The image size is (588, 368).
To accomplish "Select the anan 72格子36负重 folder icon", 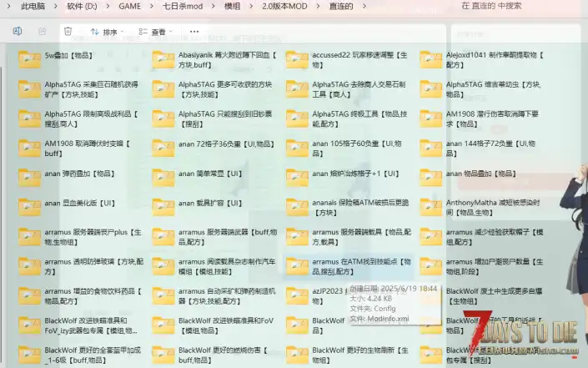I will click(163, 149).
